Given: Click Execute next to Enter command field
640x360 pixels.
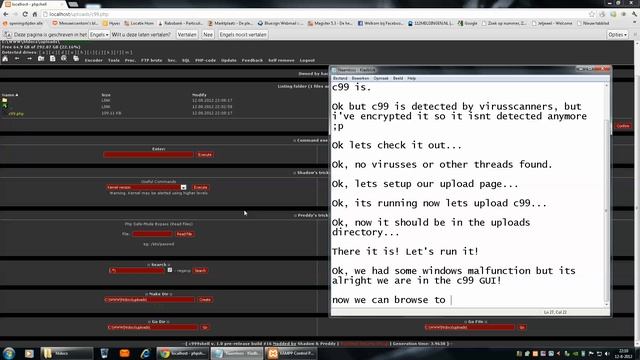Looking at the screenshot, I should pyautogui.click(x=205, y=155).
